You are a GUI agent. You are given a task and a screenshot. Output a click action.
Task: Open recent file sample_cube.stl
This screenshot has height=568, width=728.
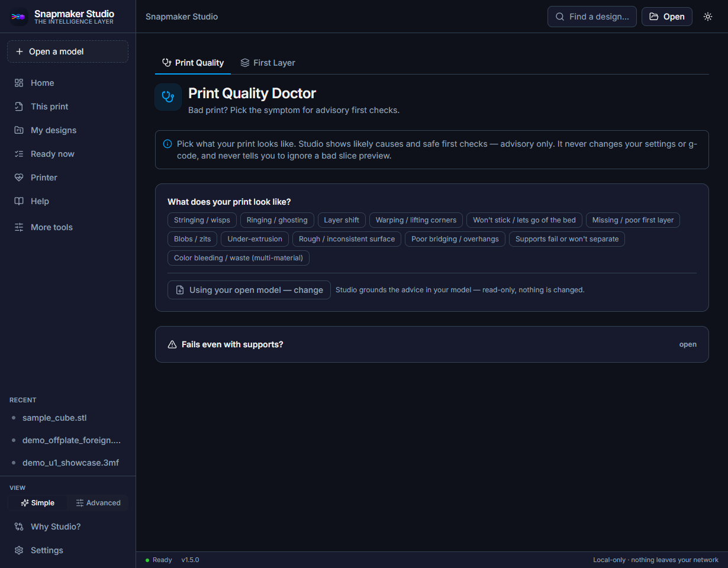click(67, 418)
